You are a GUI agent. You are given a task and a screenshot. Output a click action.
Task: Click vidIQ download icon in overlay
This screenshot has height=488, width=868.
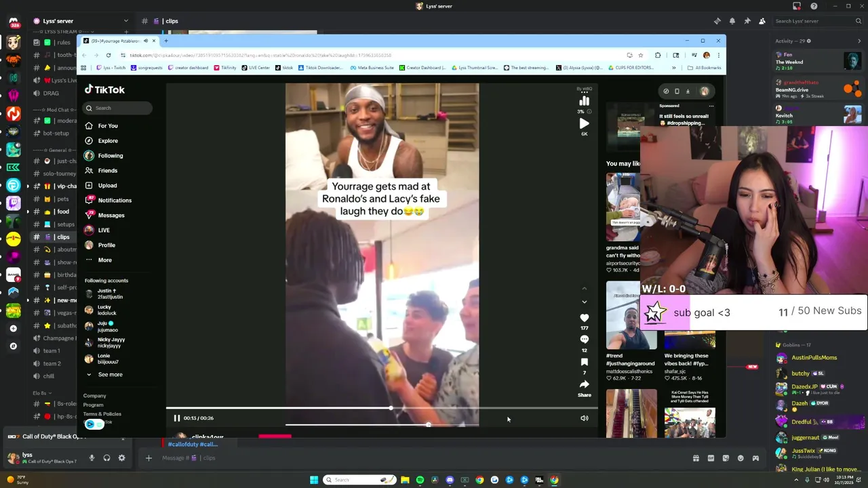[688, 91]
